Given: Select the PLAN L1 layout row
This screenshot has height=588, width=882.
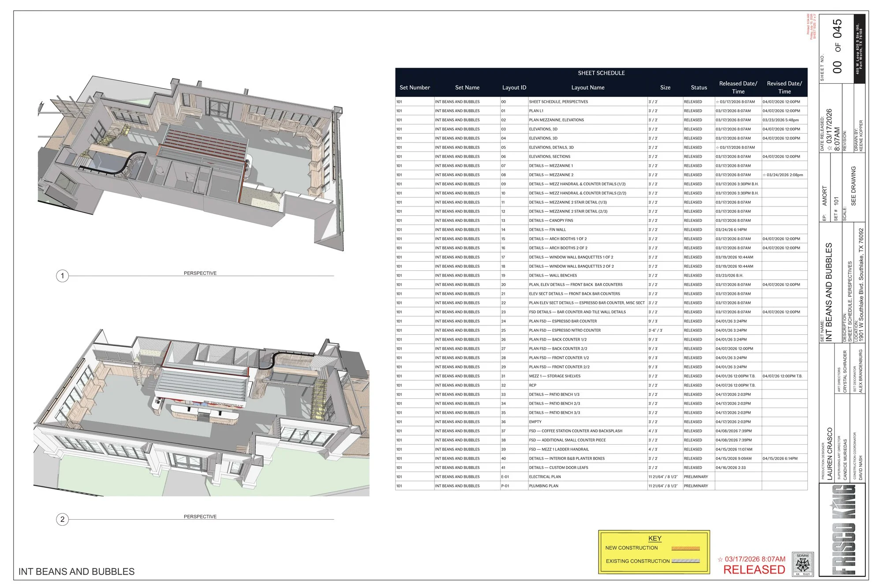Looking at the screenshot, I should tap(601, 111).
